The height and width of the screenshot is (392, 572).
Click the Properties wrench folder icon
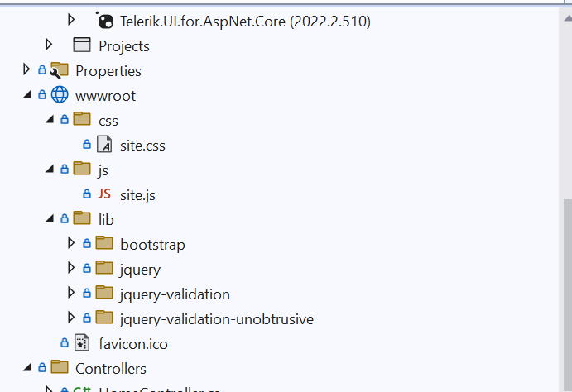[60, 71]
